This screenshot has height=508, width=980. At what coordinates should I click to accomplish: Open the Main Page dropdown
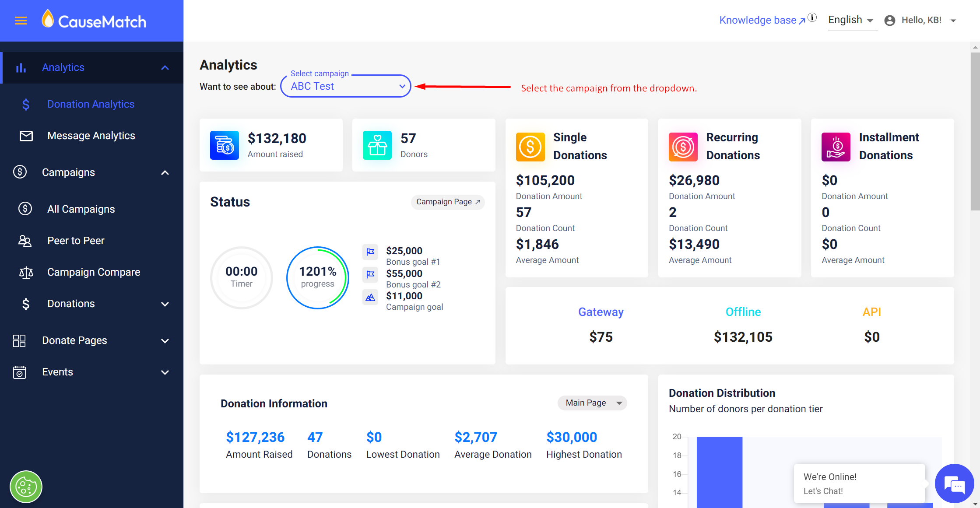click(x=592, y=403)
